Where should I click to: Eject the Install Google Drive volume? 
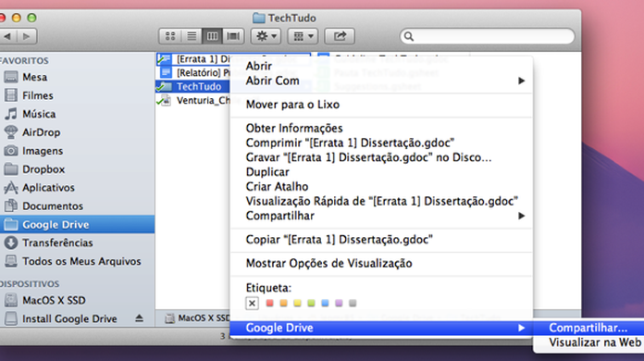(139, 318)
